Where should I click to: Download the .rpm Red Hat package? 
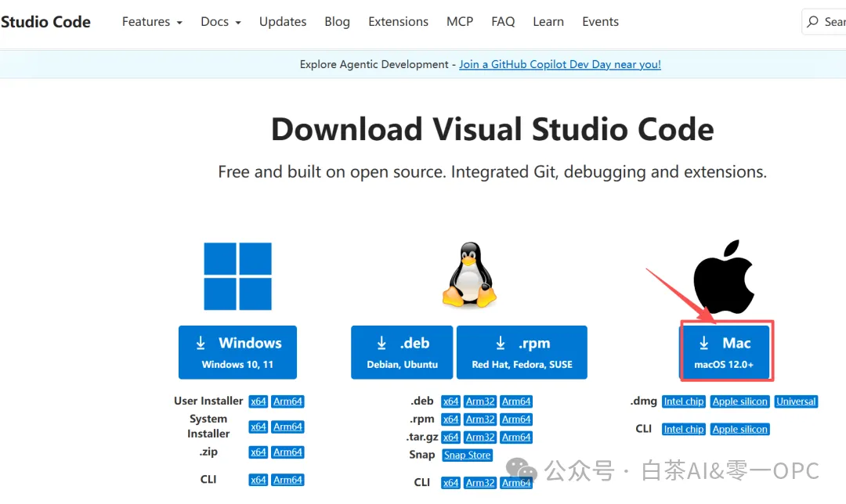[x=522, y=352]
